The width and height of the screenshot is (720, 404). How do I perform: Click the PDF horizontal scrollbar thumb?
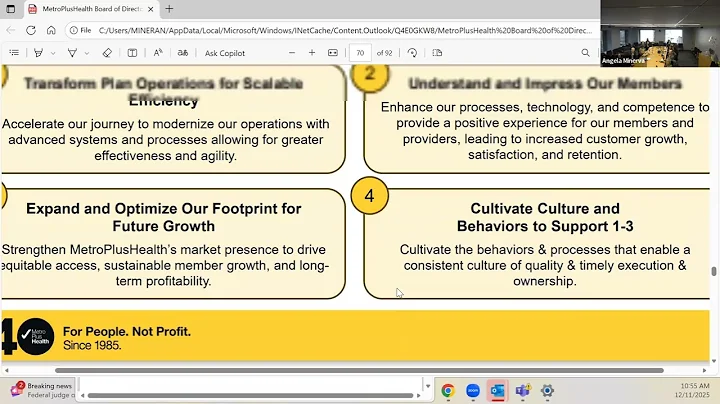tap(359, 370)
